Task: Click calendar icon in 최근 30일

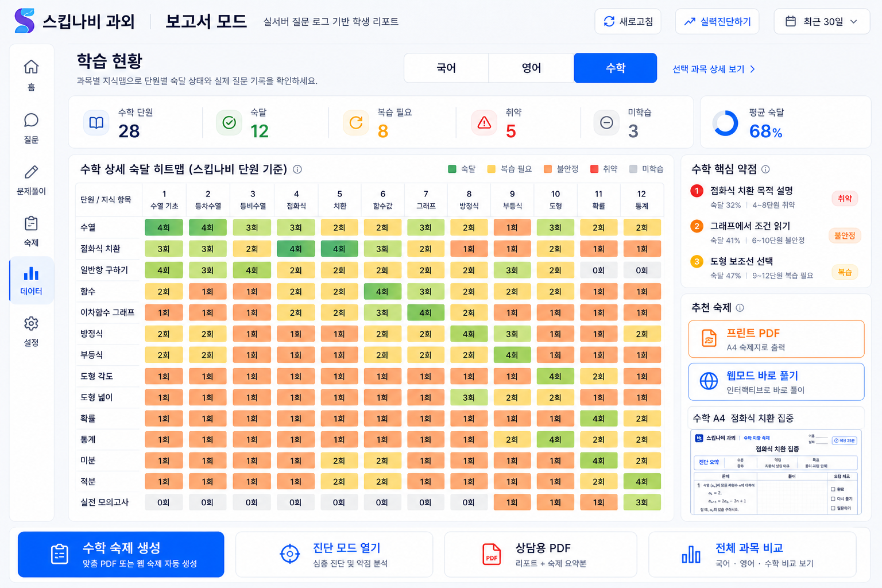Action: [791, 21]
